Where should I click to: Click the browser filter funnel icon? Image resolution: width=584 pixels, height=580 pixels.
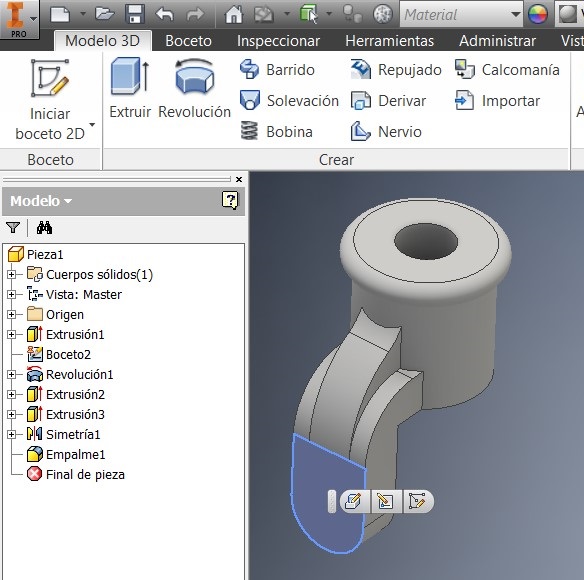[13, 227]
